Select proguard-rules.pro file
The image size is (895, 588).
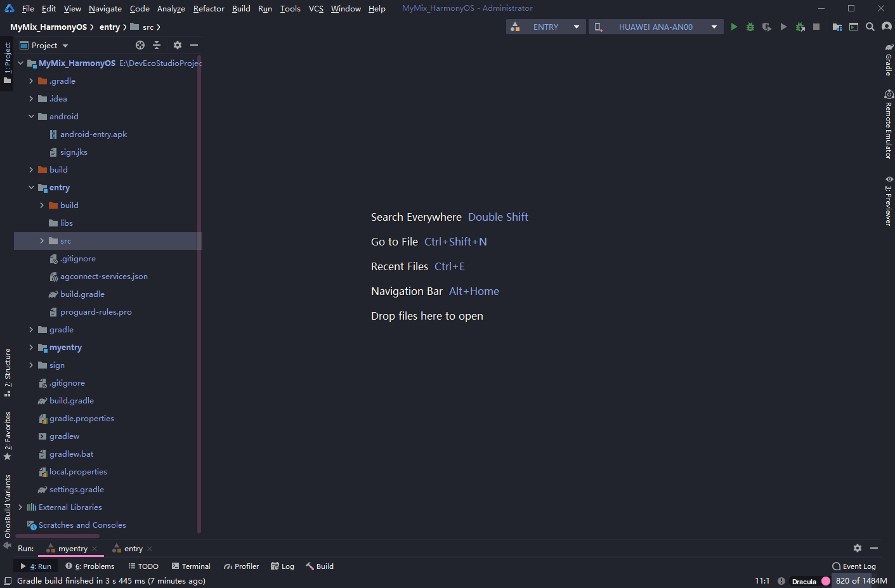pos(96,311)
